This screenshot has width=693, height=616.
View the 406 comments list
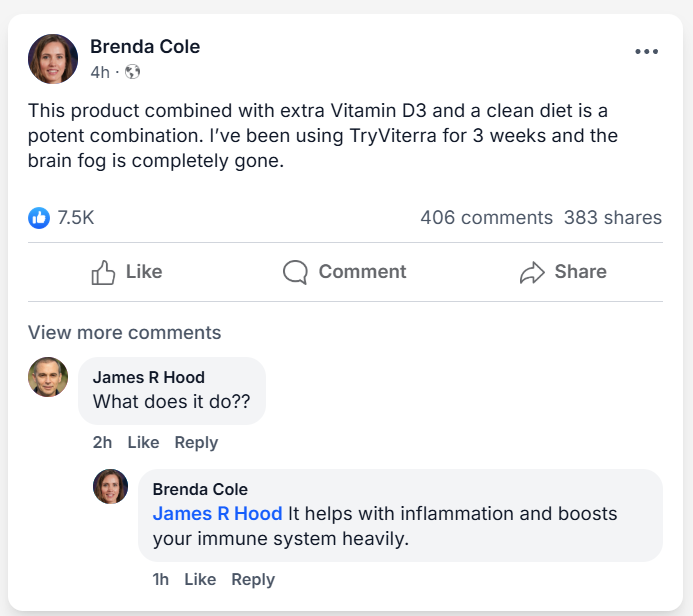pos(486,218)
